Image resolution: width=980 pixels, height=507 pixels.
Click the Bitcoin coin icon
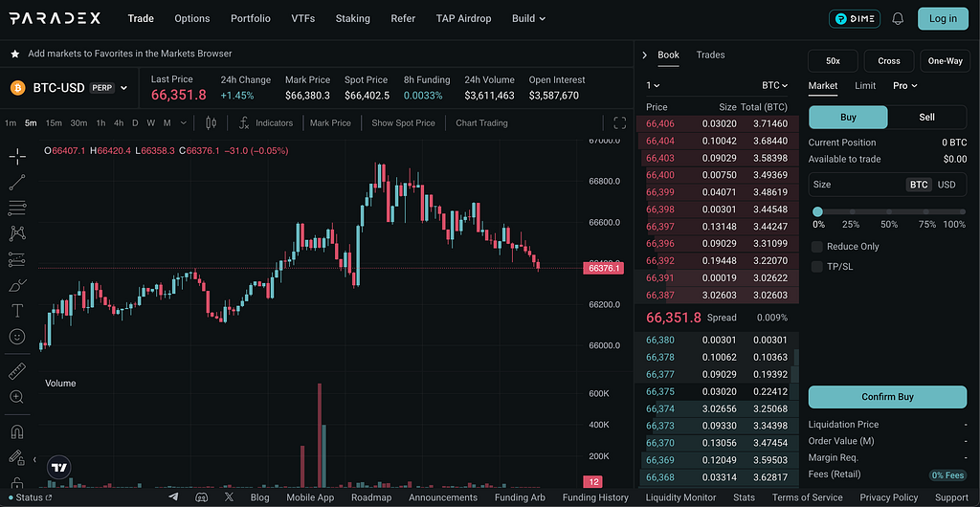pos(17,88)
